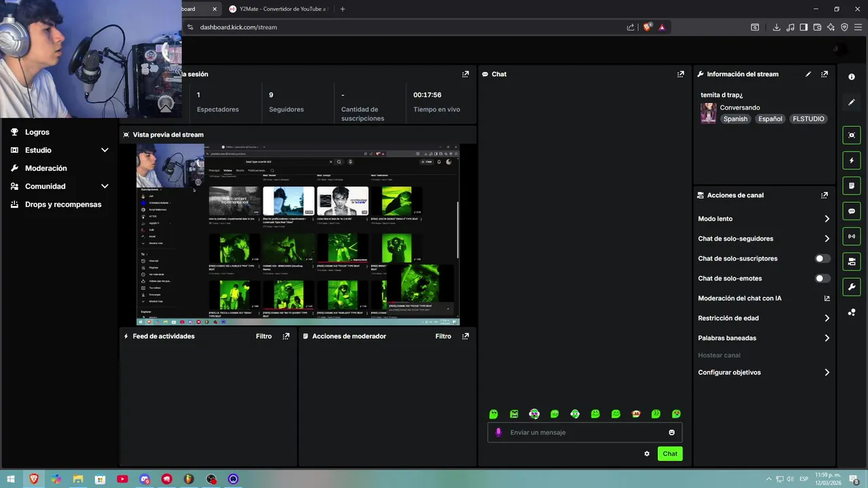Click the purple microphone icon in message field
Screen dimensions: 868x488
498,432
